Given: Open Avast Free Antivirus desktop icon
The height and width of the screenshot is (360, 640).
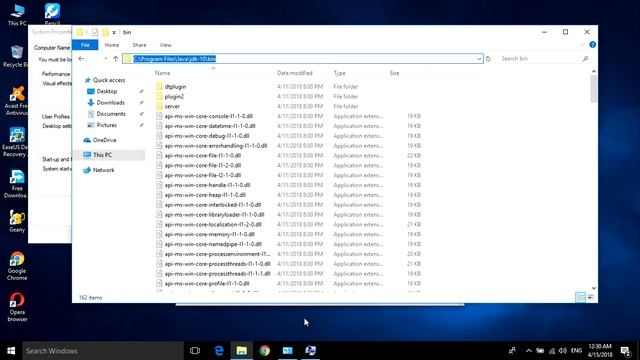Looking at the screenshot, I should click(16, 101).
